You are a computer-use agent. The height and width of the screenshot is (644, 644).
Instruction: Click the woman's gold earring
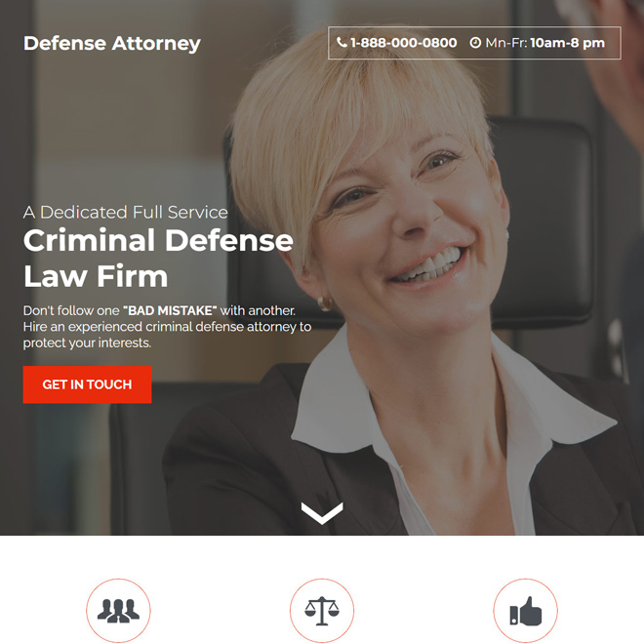pos(325,303)
